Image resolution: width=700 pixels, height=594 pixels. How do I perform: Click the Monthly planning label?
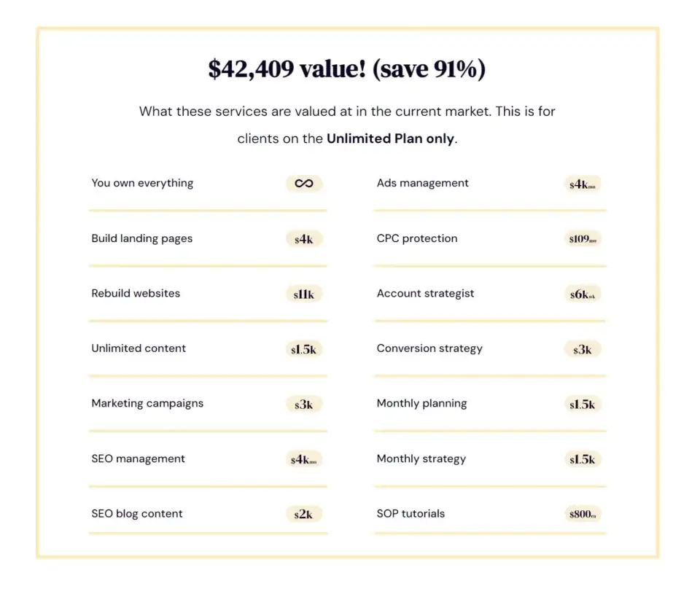pyautogui.click(x=422, y=404)
